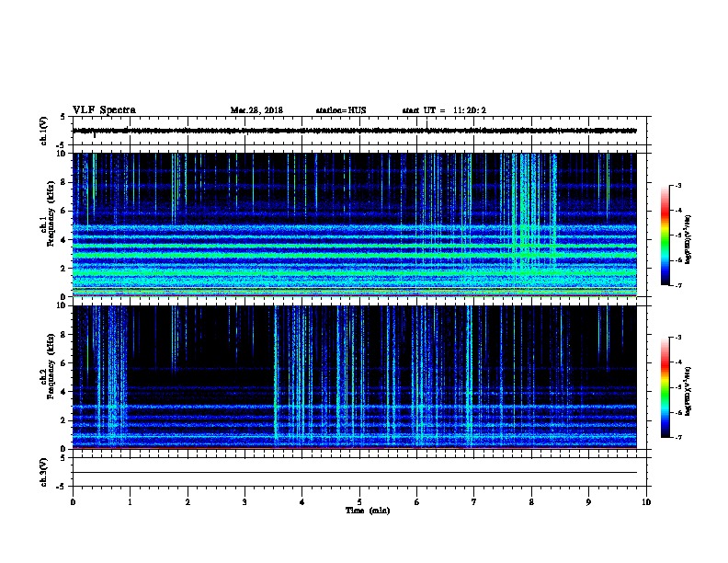728x563 pixels.
Task: Click the time axis tick label "2"
Action: tap(188, 502)
